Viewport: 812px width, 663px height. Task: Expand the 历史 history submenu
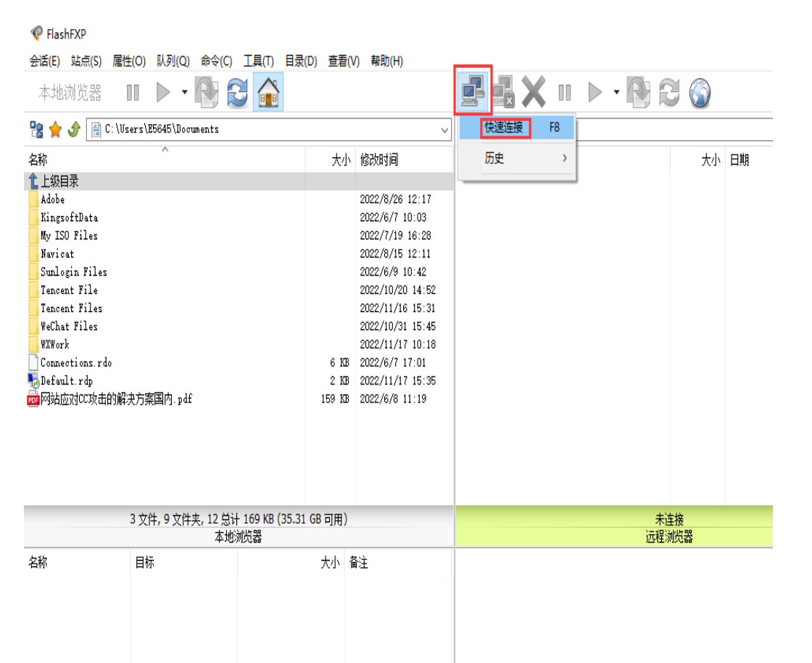coord(565,159)
